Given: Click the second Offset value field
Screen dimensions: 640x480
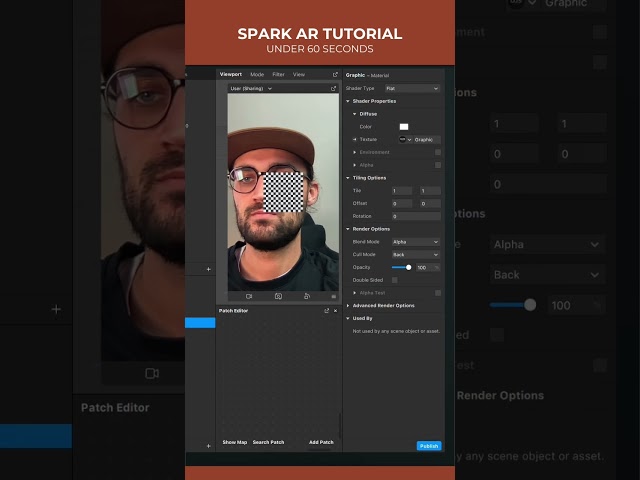Looking at the screenshot, I should (x=430, y=204).
